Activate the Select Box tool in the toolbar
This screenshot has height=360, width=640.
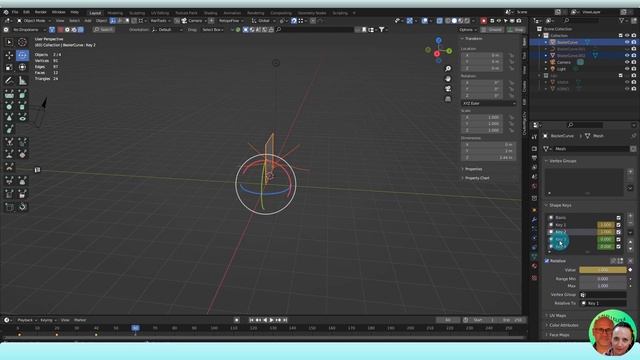pos(9,42)
